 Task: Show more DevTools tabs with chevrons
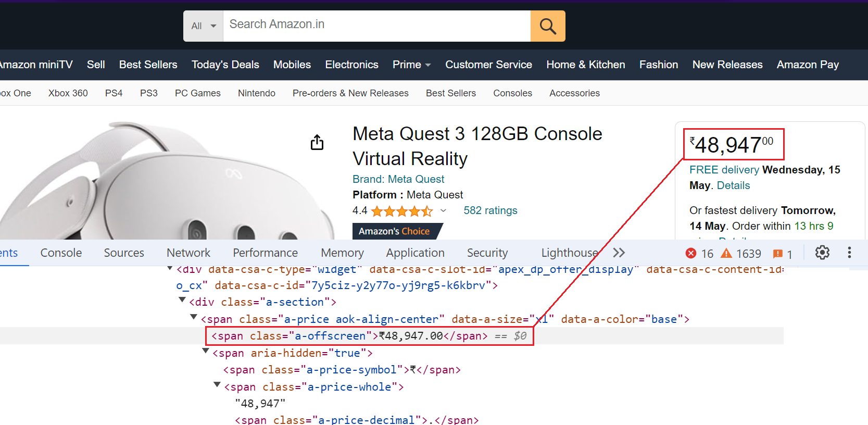coord(619,253)
